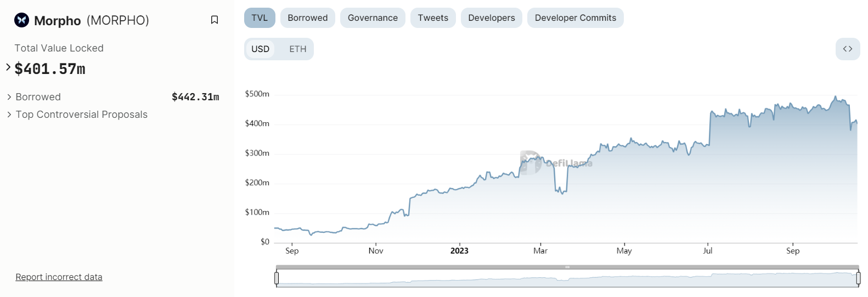Select USD denomination
The width and height of the screenshot is (868, 297).
tap(260, 49)
